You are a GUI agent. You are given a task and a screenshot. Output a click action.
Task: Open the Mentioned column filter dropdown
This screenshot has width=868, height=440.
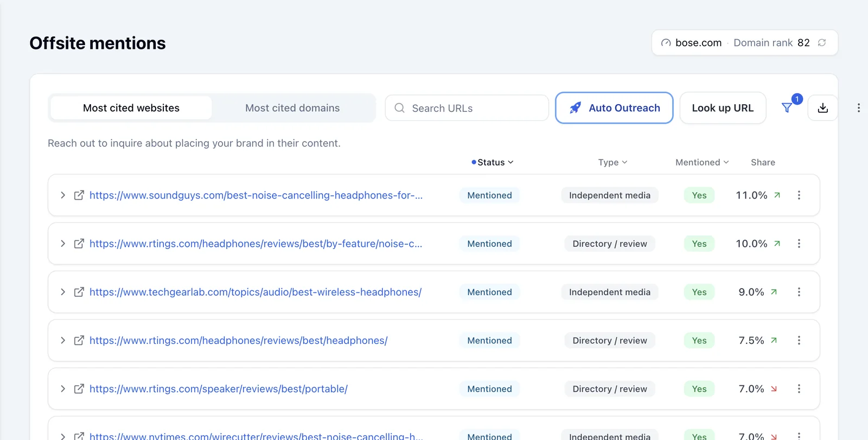(702, 162)
